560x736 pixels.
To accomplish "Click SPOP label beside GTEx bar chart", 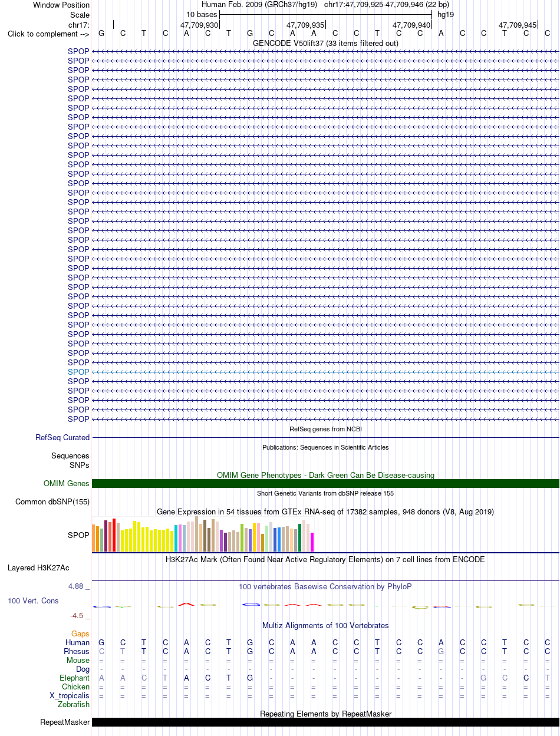I will coord(78,535).
